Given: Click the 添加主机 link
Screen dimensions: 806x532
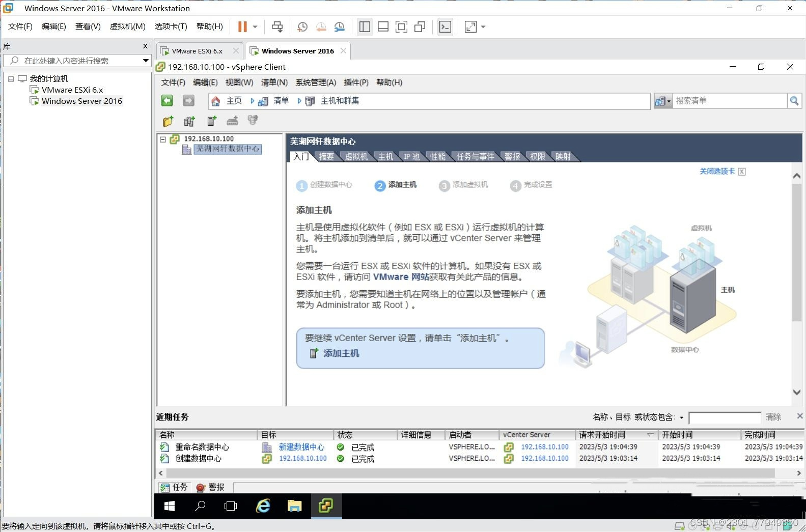Looking at the screenshot, I should coord(341,353).
